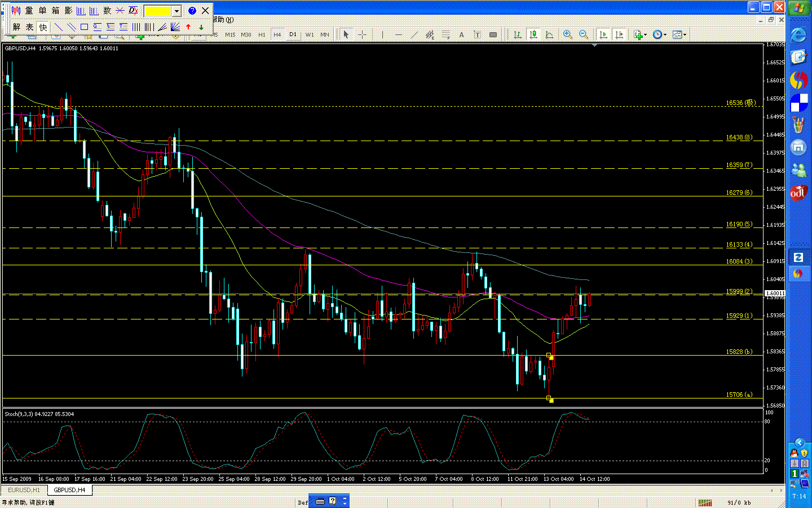Click the crossed-out D icon

pos(133,11)
